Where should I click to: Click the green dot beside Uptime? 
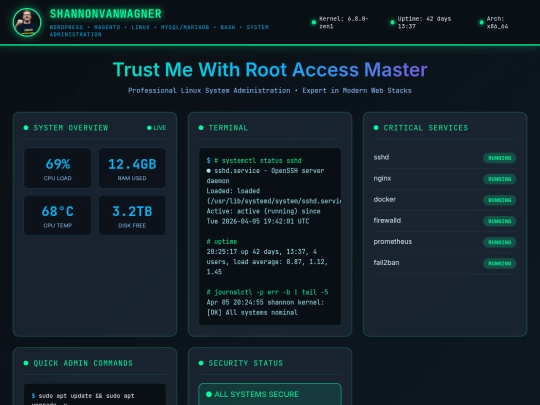click(392, 22)
